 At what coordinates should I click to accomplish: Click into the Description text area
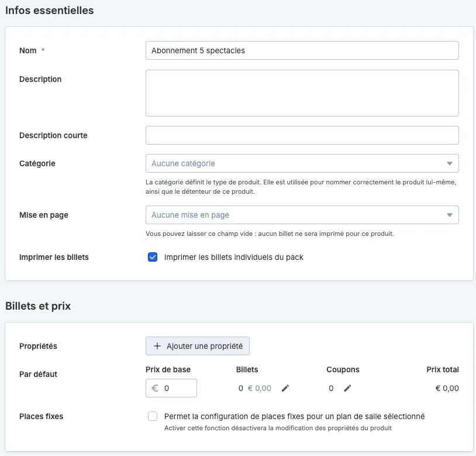coord(302,93)
